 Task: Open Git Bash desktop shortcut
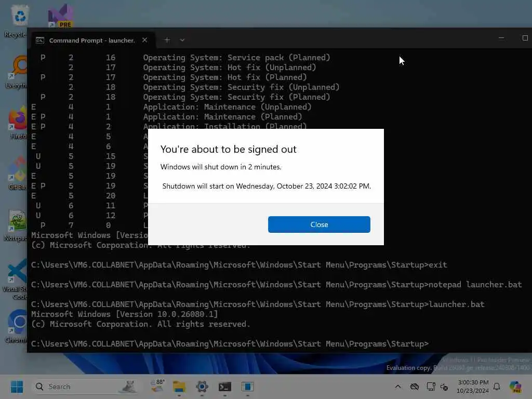17,174
